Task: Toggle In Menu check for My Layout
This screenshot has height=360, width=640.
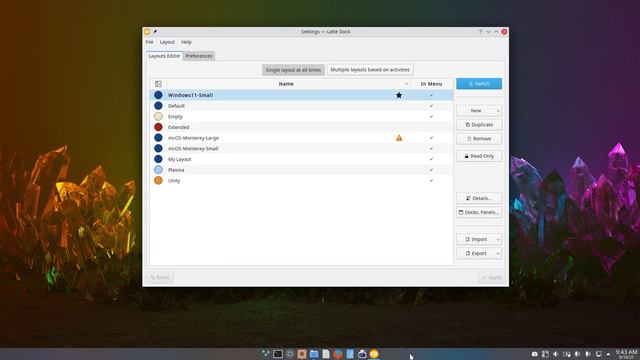Action: pyautogui.click(x=431, y=159)
